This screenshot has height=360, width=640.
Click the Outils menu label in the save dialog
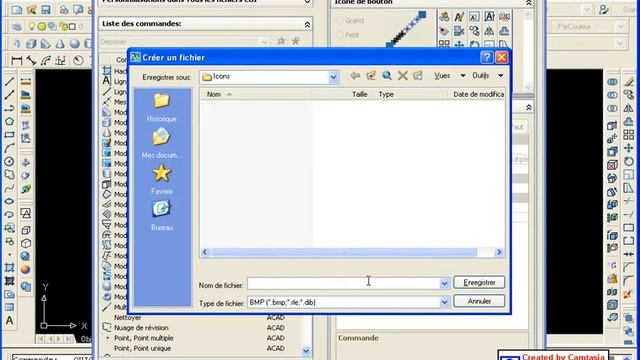(x=480, y=76)
